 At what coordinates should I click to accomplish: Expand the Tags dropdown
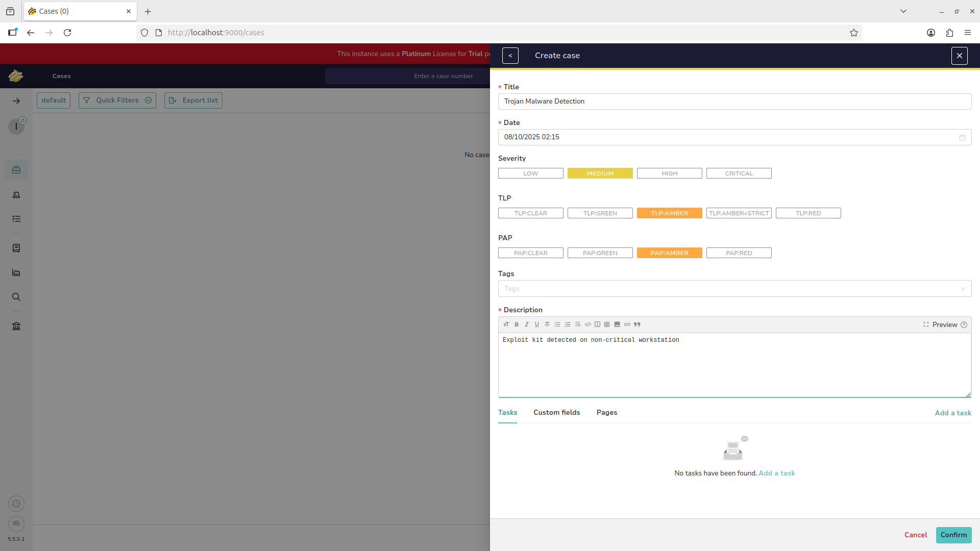pos(963,289)
